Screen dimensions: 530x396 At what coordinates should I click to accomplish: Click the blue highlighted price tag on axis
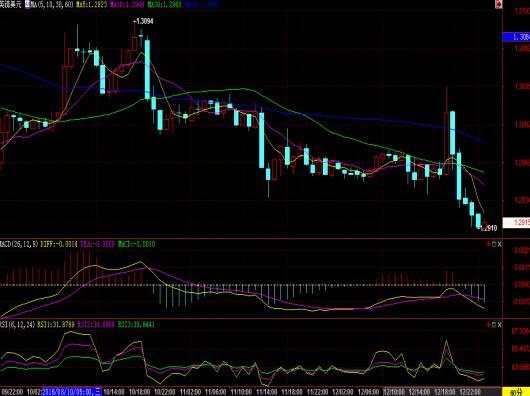click(x=516, y=37)
